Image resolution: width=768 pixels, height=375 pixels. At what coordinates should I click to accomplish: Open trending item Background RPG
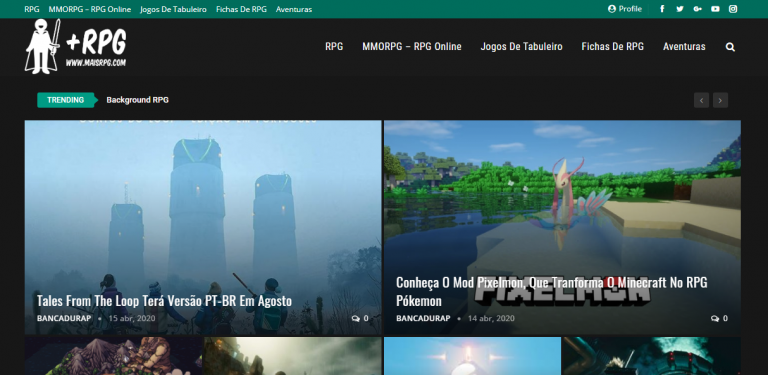[x=138, y=100]
